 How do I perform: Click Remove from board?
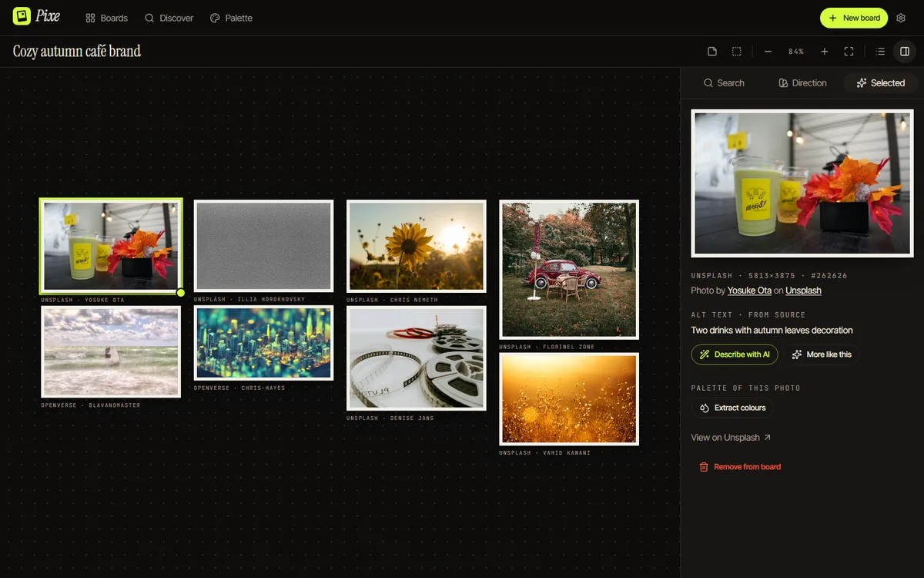click(x=739, y=467)
